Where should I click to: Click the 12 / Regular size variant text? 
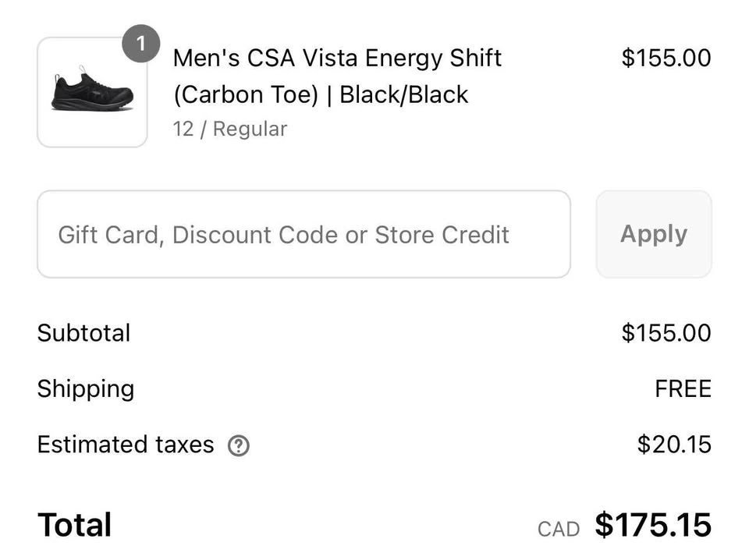[x=229, y=129]
